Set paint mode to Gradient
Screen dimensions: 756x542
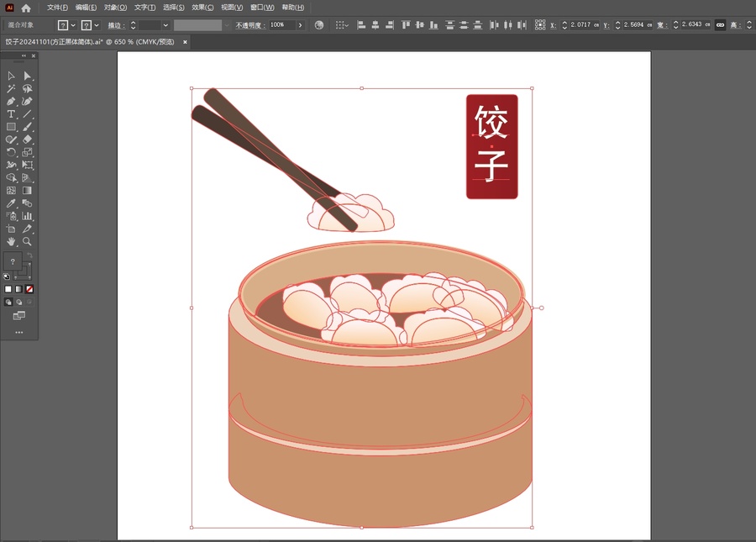coord(18,289)
